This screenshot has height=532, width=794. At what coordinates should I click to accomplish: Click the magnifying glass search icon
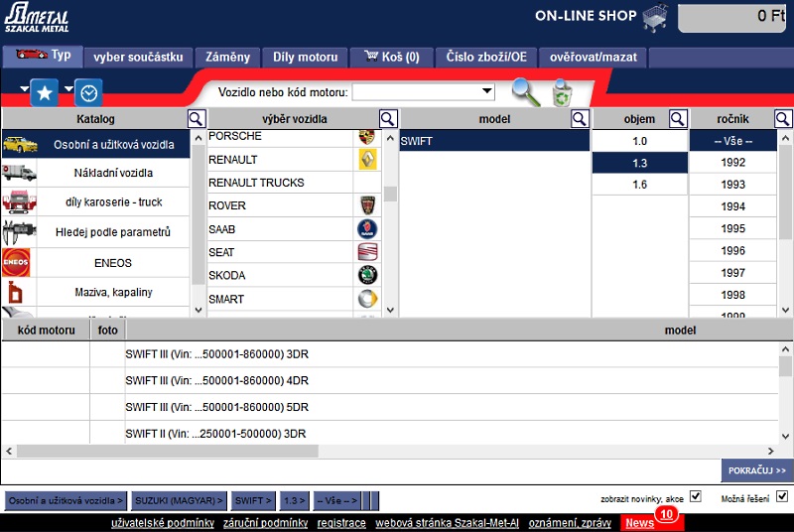[526, 92]
